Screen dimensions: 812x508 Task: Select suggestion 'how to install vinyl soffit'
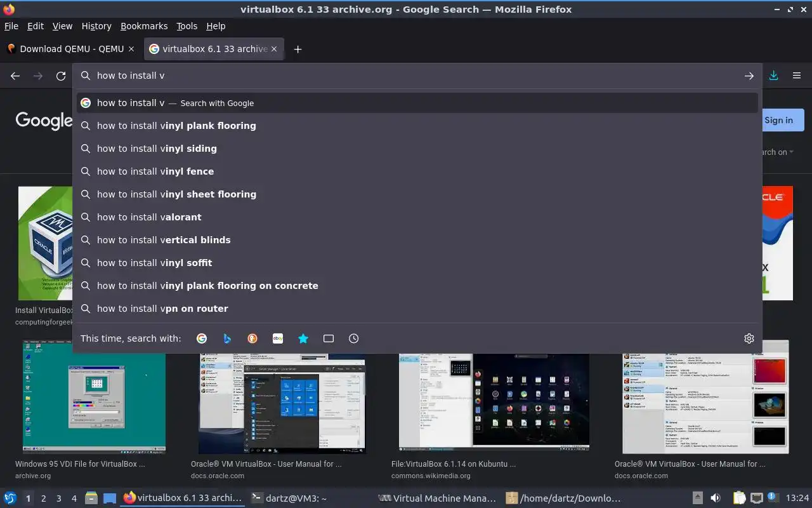[x=417, y=263]
